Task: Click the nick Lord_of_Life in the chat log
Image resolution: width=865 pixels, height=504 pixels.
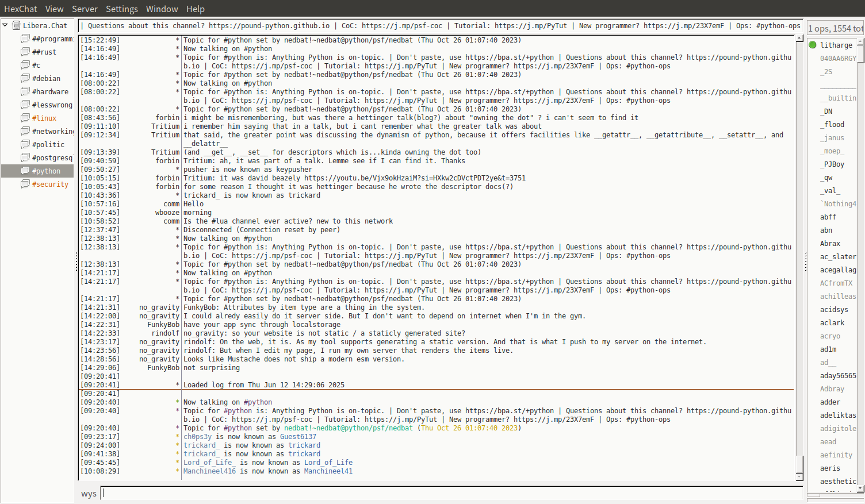Action: tap(328, 463)
